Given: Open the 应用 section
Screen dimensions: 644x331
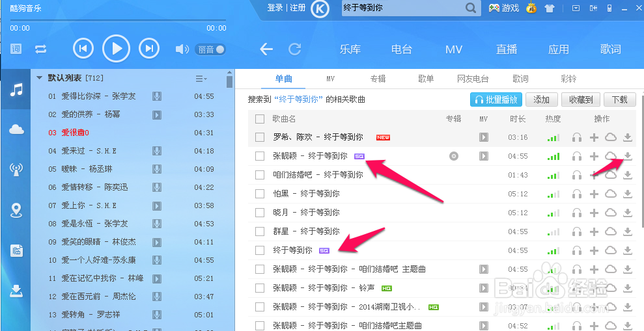Looking at the screenshot, I should click(x=559, y=49).
